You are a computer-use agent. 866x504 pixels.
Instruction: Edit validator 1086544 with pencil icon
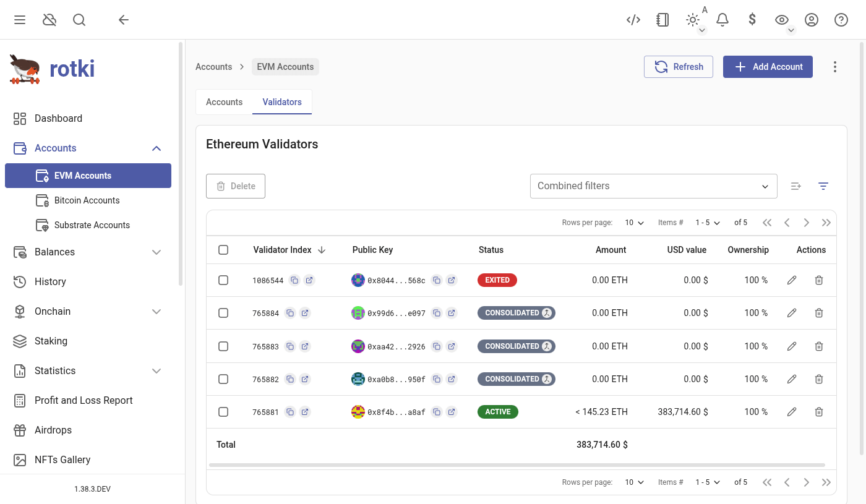point(792,280)
